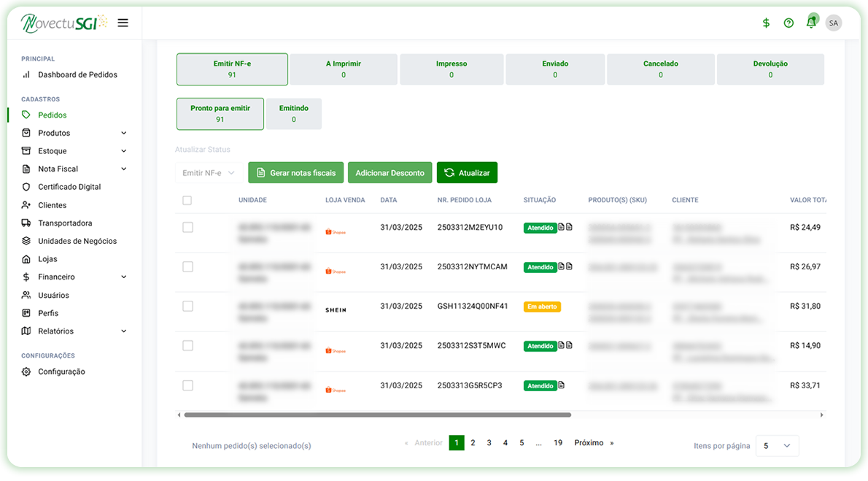Open the SA user avatar
The image size is (868, 481).
[833, 23]
